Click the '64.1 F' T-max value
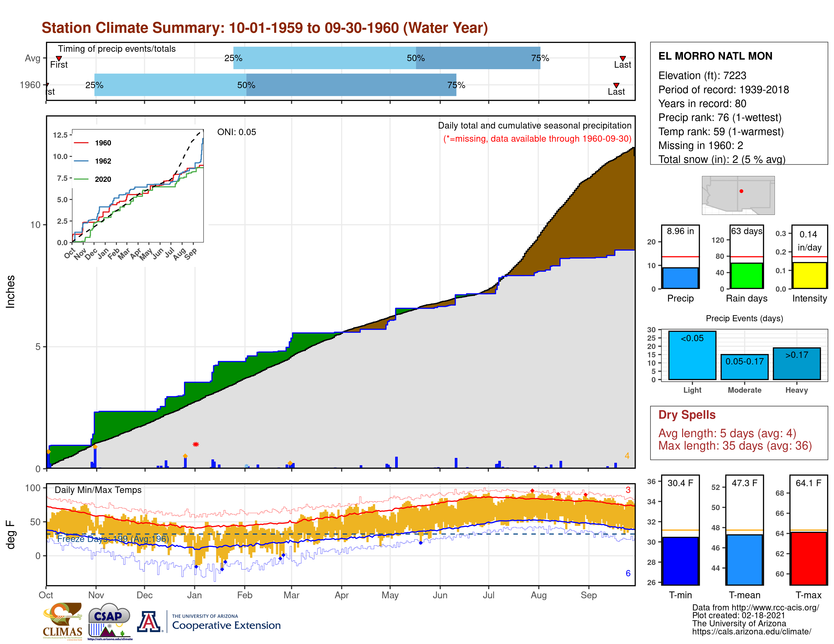 tap(809, 483)
